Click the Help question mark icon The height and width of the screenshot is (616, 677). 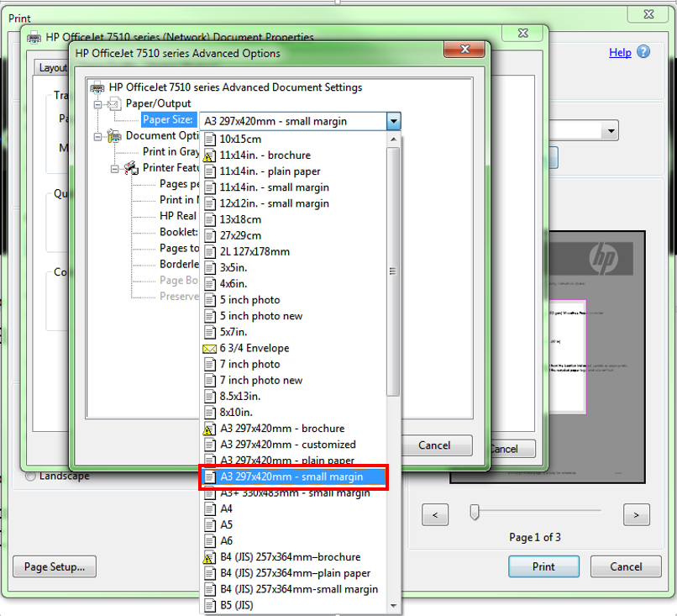click(642, 52)
